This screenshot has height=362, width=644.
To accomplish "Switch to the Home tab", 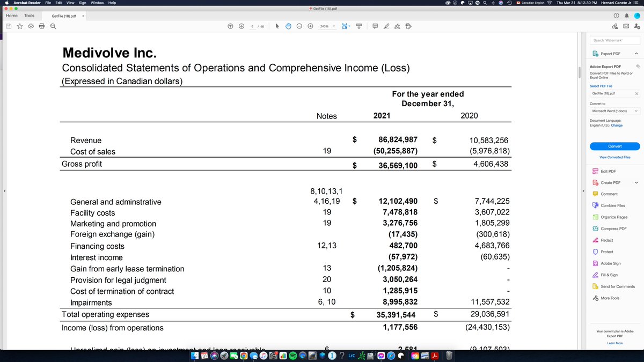I will click(11, 16).
